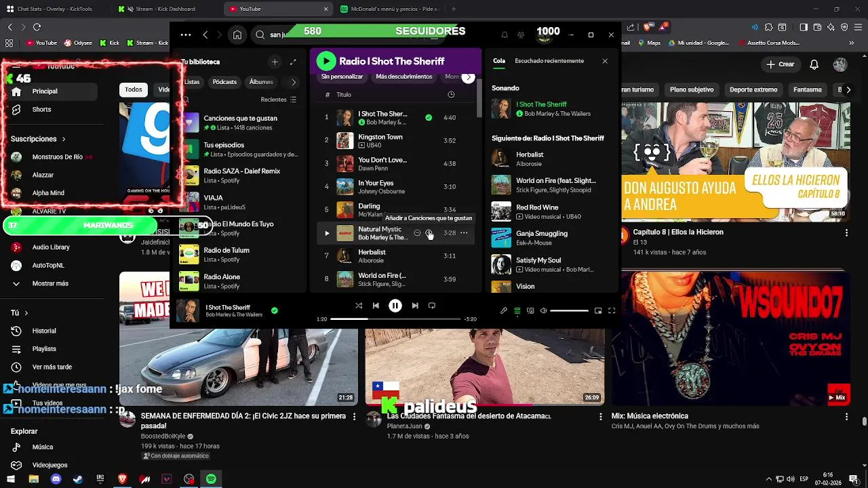Open Brave Wallet icon
868x488 pixels.
(817, 27)
